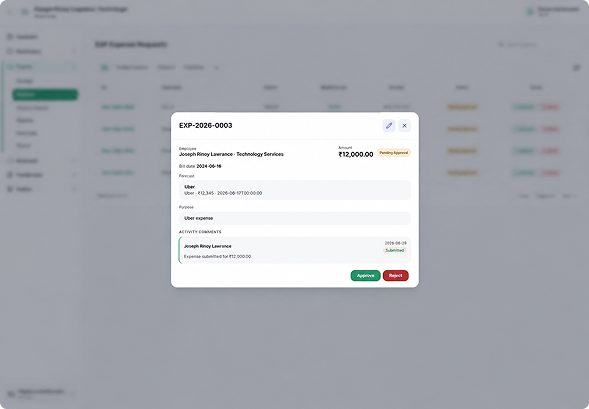Reject the expense request
Image resolution: width=589 pixels, height=409 pixels.
[x=396, y=275]
